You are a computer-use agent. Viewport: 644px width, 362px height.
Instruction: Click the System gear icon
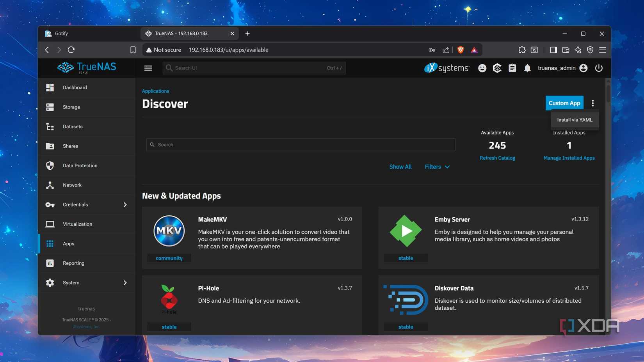point(50,282)
